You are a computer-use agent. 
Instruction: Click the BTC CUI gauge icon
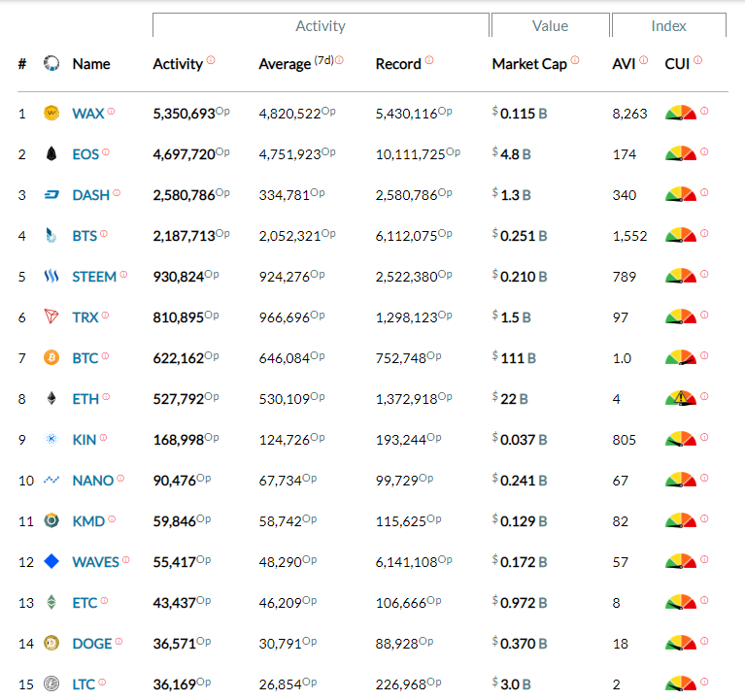[680, 356]
